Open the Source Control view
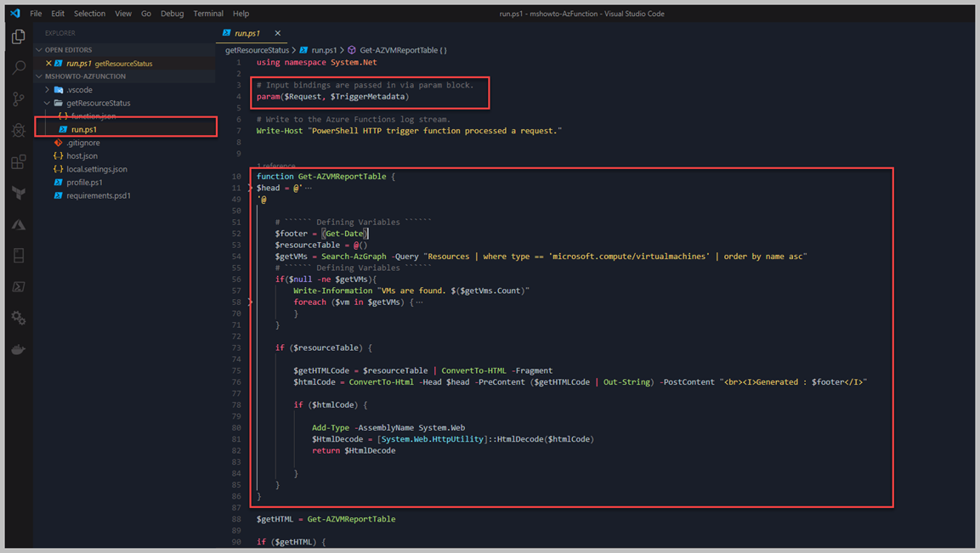This screenshot has width=980, height=553. click(19, 99)
